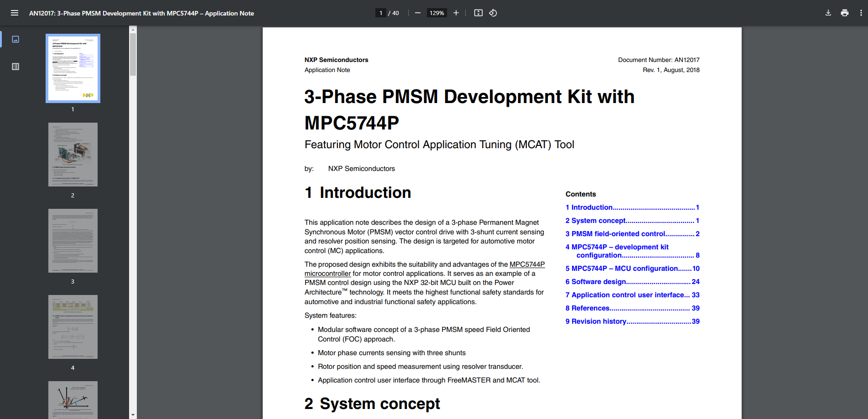The width and height of the screenshot is (868, 419).
Task: Click the zoom percentage field showing 129%
Action: [437, 13]
